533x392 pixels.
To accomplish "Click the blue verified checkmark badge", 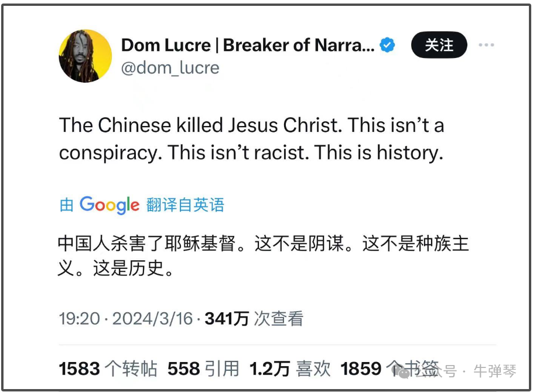I will coord(388,45).
